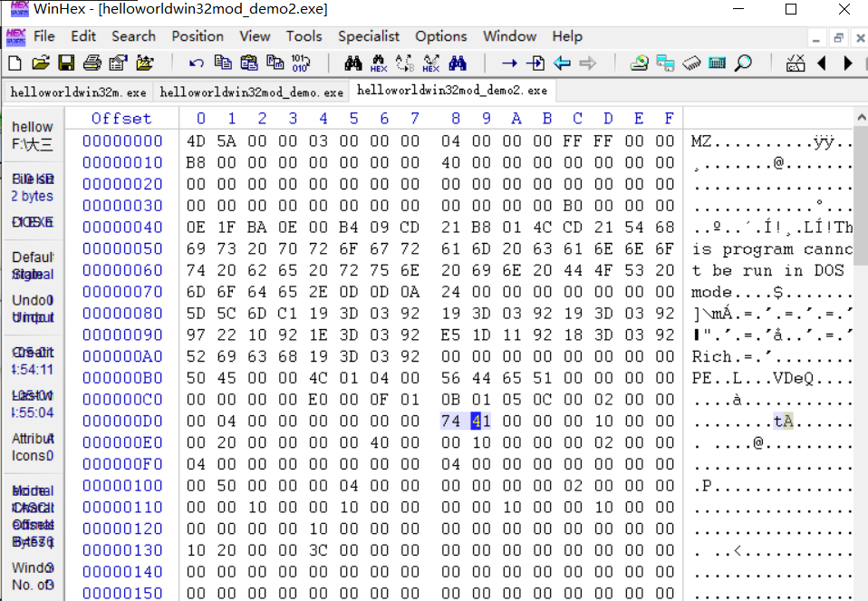868x601 pixels.
Task: Open the Edit menu
Action: [83, 36]
